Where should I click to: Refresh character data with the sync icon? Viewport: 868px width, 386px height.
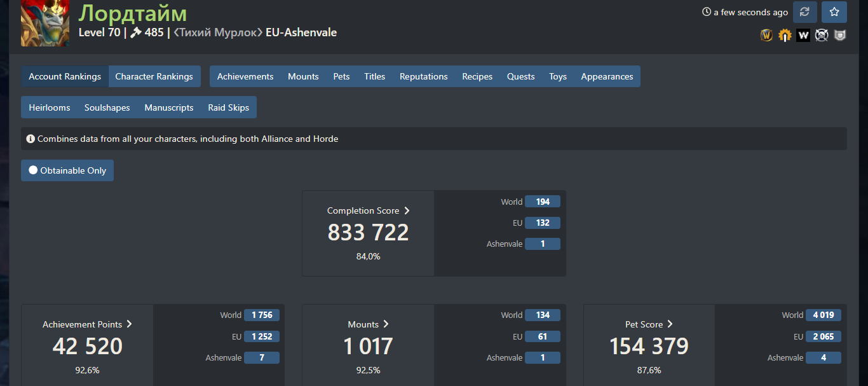tap(804, 12)
